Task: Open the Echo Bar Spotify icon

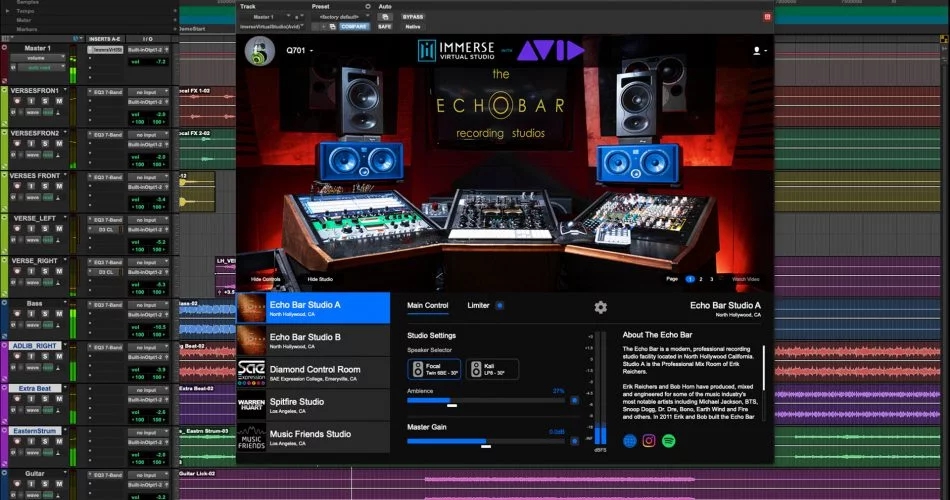Action: 668,441
